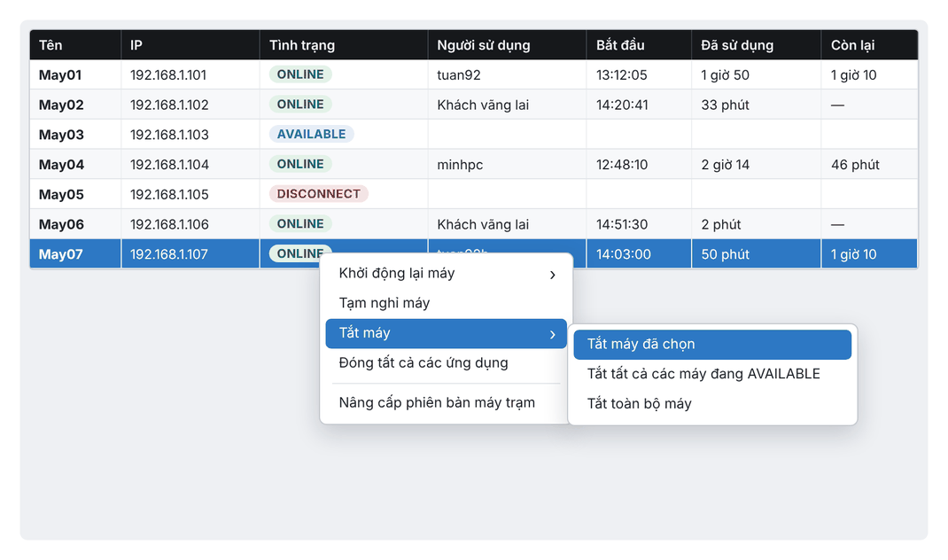Select the May04 row name

point(61,165)
